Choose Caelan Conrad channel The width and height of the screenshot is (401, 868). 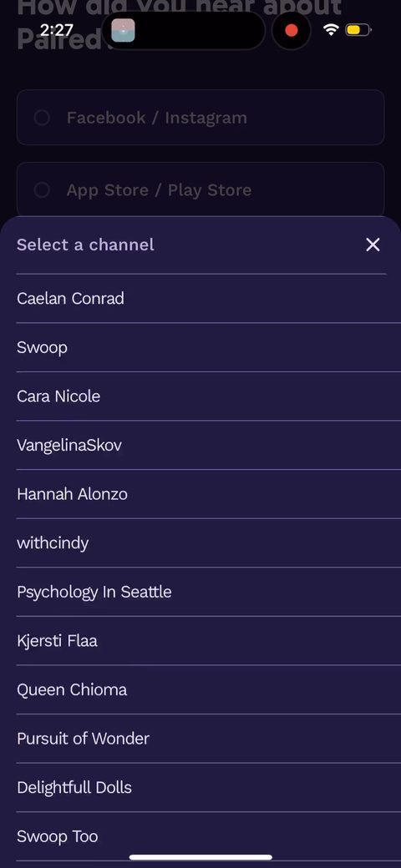point(201,299)
